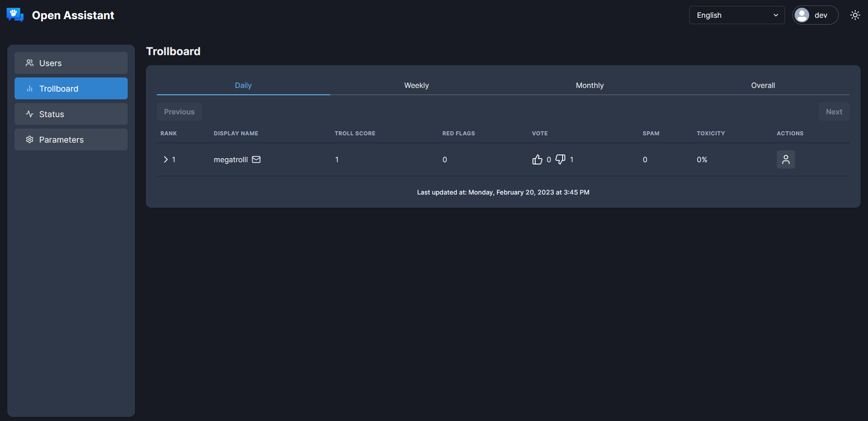Viewport: 868px width, 421px height.
Task: Click the mail icon next to megatroll
Action: click(256, 159)
